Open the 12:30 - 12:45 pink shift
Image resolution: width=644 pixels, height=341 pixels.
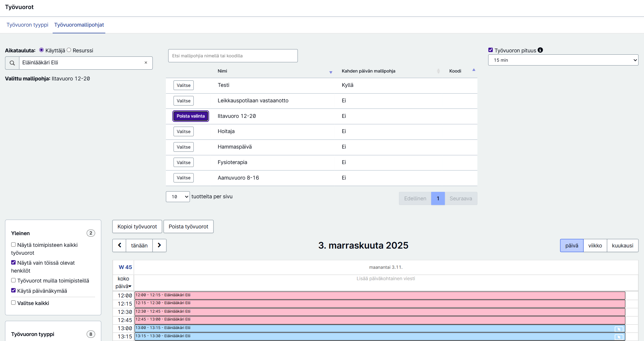click(x=380, y=311)
